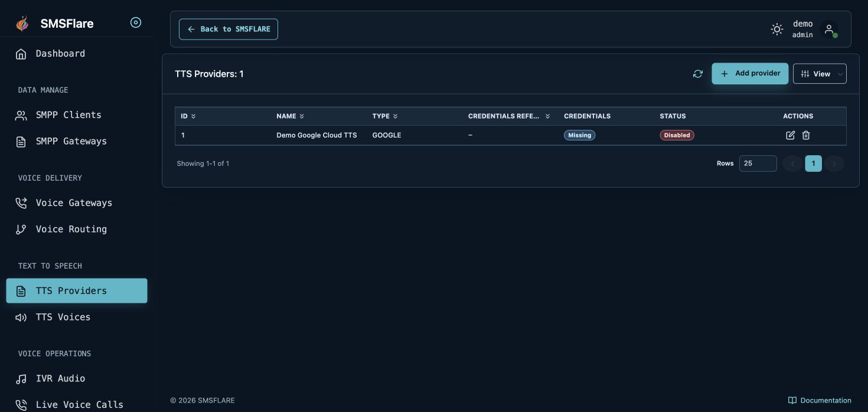Click the CREDENTIALS column header
868x412 pixels.
click(x=587, y=116)
